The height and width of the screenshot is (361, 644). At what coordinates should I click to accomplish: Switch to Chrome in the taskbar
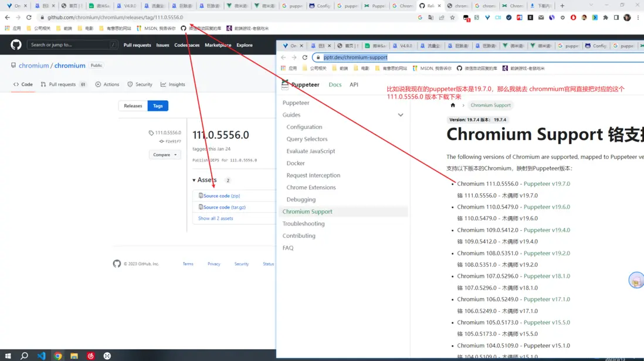pyautogui.click(x=58, y=356)
